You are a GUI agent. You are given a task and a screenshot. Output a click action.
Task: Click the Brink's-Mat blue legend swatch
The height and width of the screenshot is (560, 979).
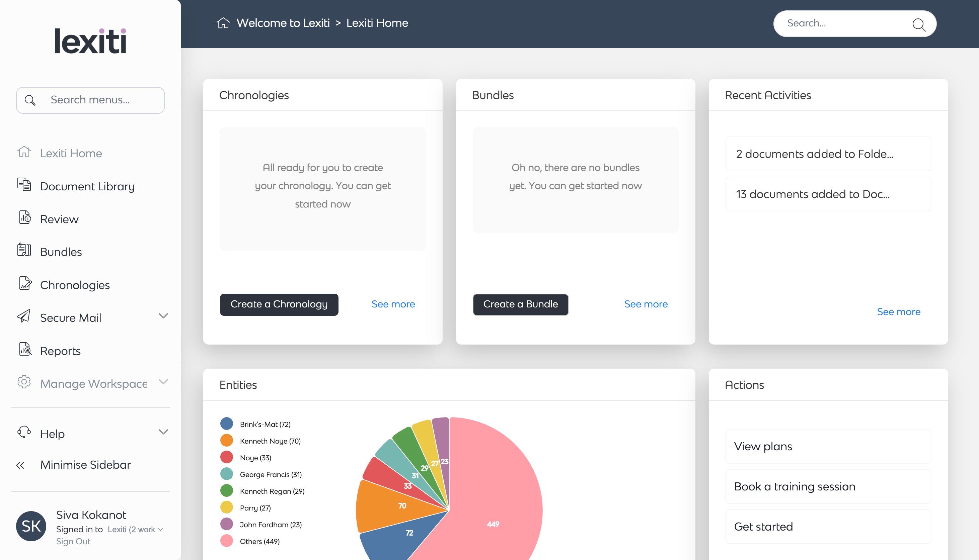[x=227, y=424]
